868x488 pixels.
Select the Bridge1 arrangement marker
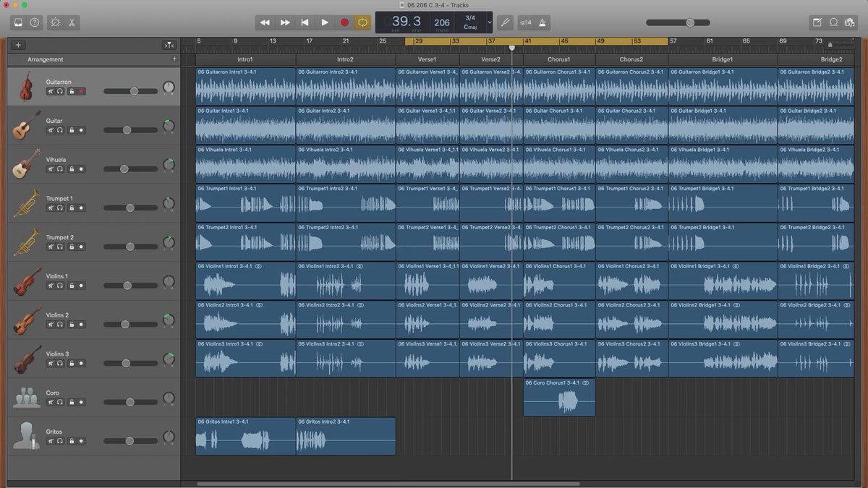(722, 59)
